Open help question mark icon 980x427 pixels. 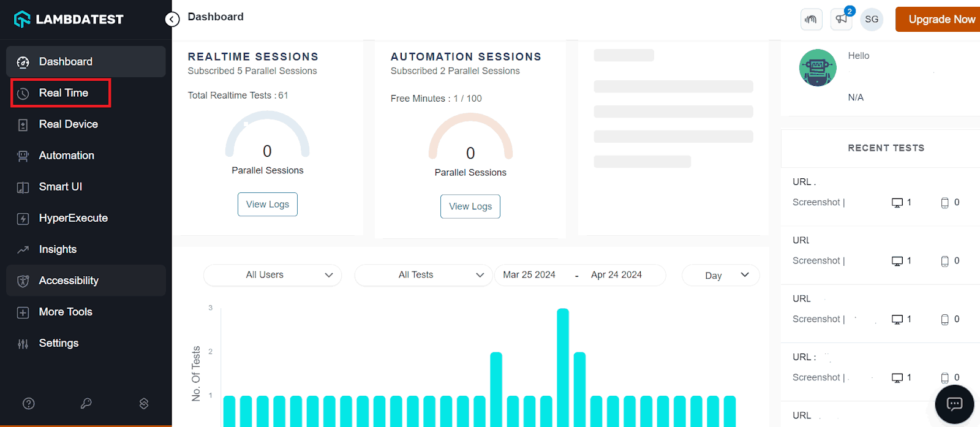(x=29, y=403)
